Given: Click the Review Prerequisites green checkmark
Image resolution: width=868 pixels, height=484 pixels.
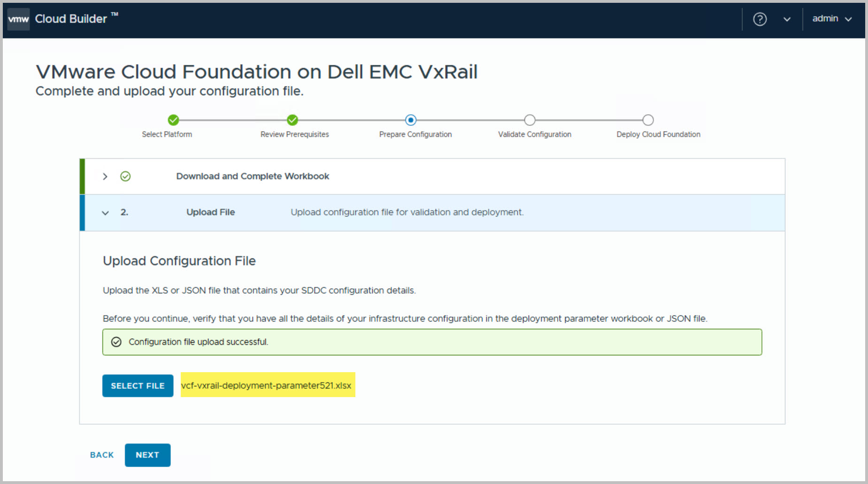Looking at the screenshot, I should click(292, 120).
